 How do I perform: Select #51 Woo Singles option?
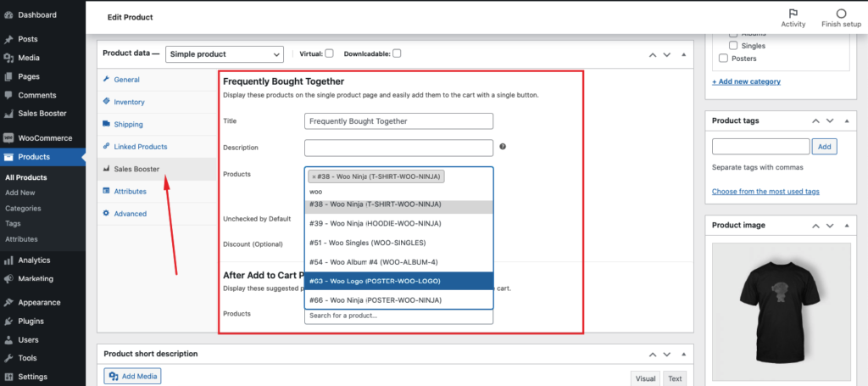pos(398,243)
